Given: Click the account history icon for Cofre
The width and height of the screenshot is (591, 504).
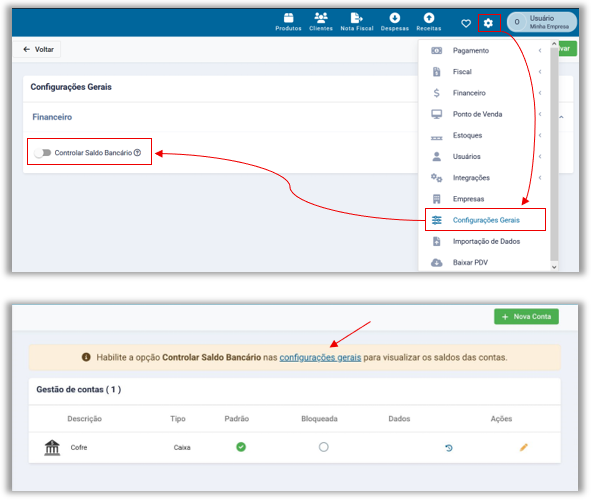Looking at the screenshot, I should tap(449, 448).
